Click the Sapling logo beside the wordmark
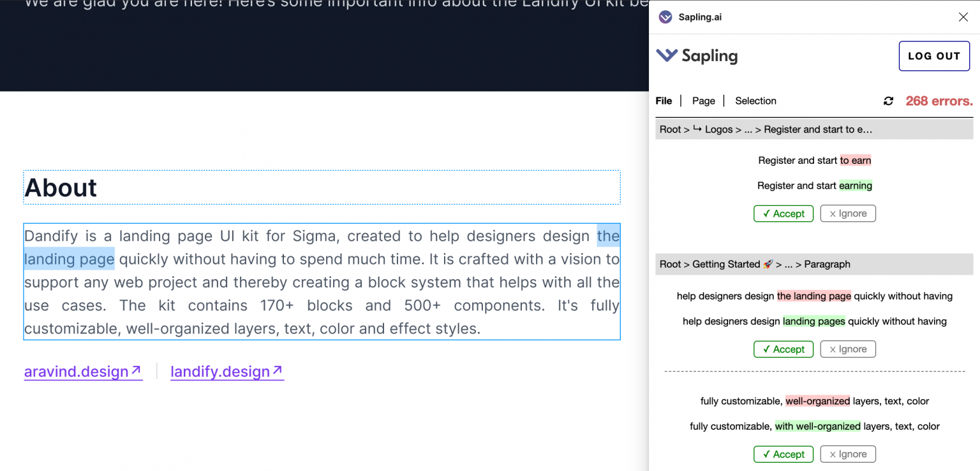980x471 pixels. tap(666, 55)
